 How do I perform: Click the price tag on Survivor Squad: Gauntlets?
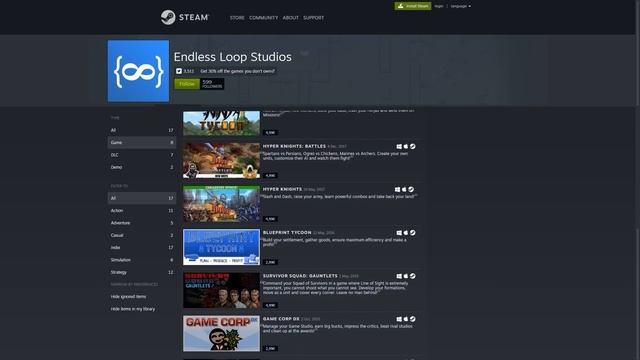point(271,305)
